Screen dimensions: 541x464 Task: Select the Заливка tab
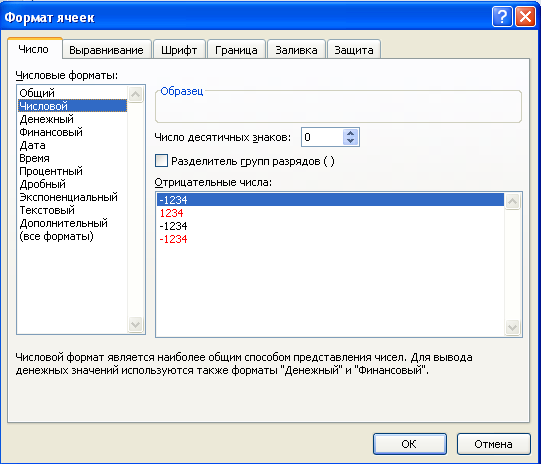click(296, 50)
